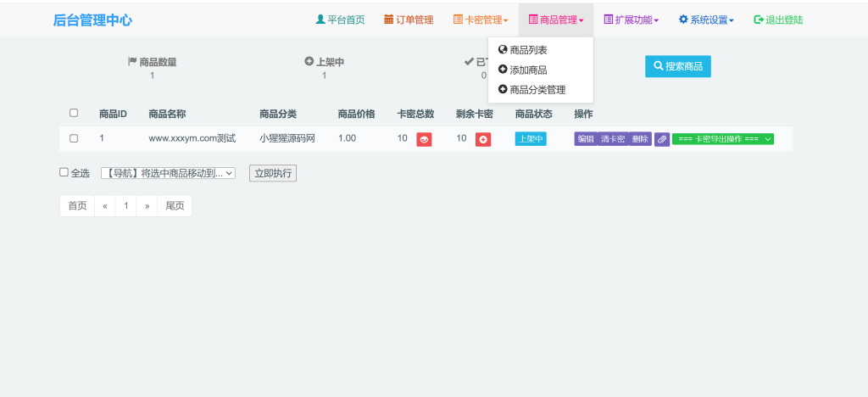
Task: Click the list icon of 扩展功能
Action: coord(608,20)
